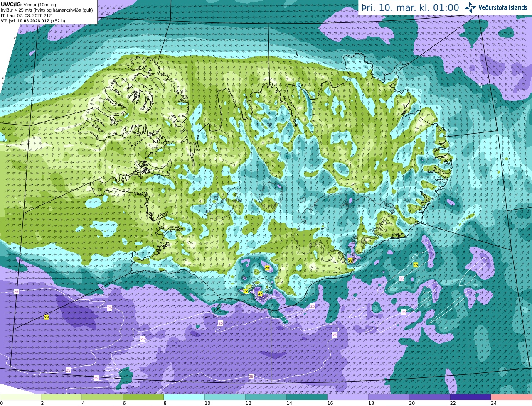Pick the legend swatch between 4 and 6
The width and height of the screenshot is (532, 406).
(102, 397)
